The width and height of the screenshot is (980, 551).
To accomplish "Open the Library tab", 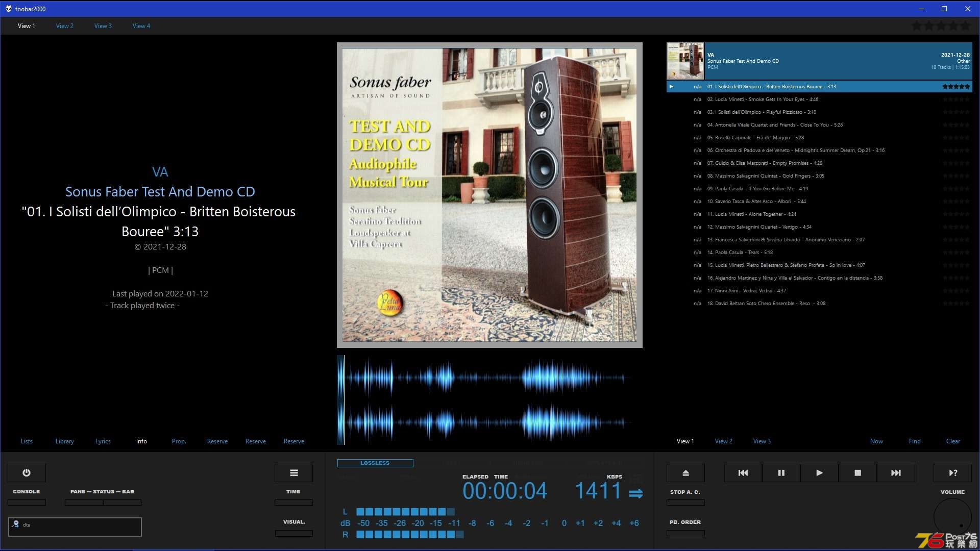I will tap(65, 441).
